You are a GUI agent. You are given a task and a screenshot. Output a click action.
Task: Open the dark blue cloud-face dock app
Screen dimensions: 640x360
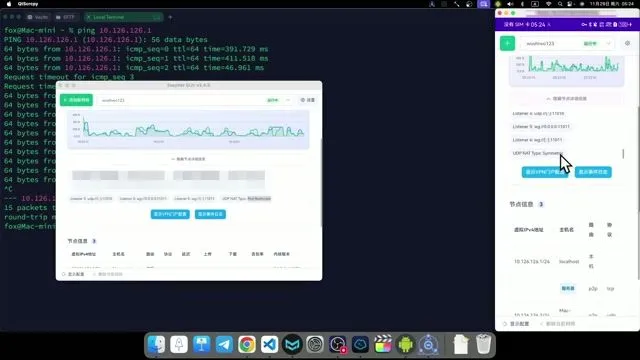[360, 344]
